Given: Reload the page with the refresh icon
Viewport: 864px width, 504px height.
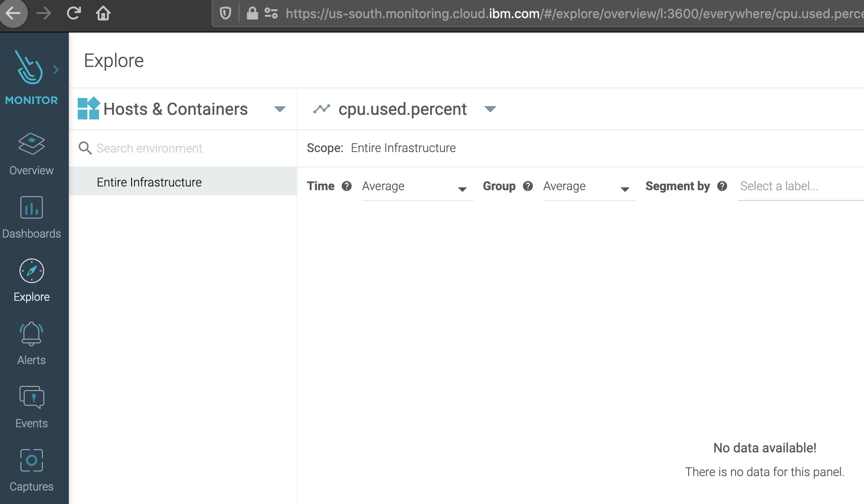Looking at the screenshot, I should pos(73,13).
